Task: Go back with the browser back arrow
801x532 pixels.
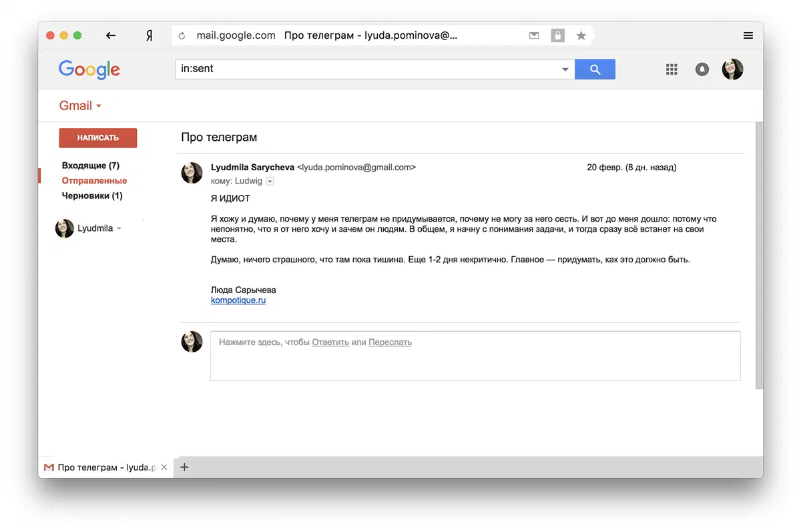Action: click(111, 35)
